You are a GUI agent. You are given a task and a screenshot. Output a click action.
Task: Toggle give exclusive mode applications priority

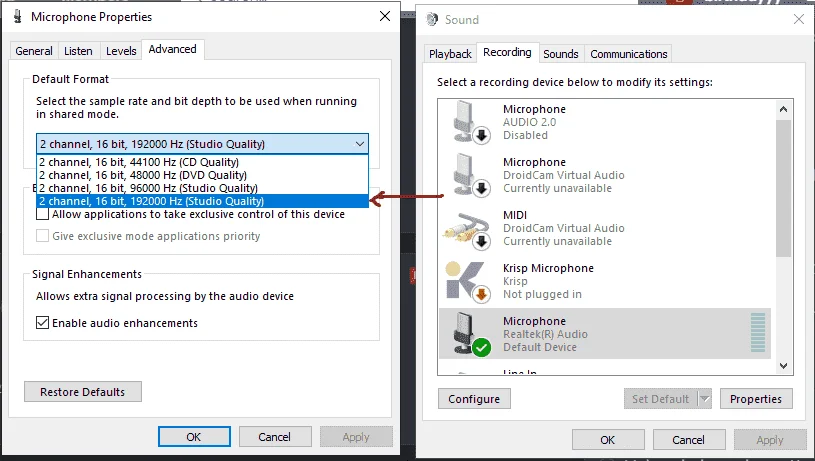43,235
